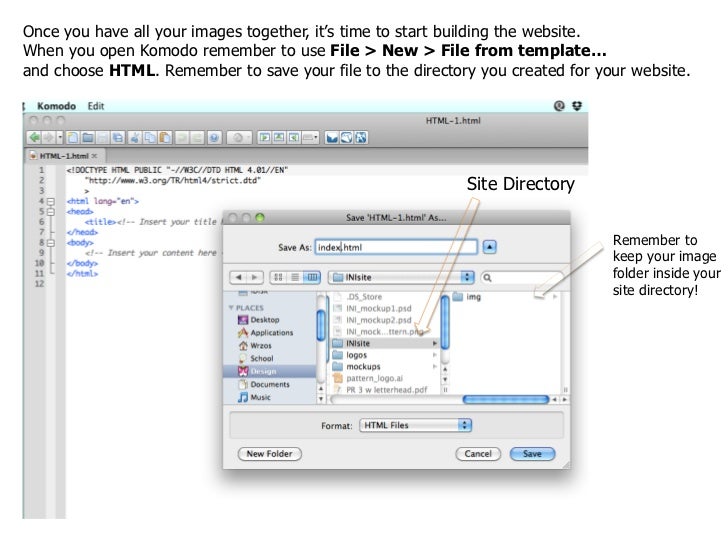
Task: Select Design in Places sidebar
Action: point(270,371)
